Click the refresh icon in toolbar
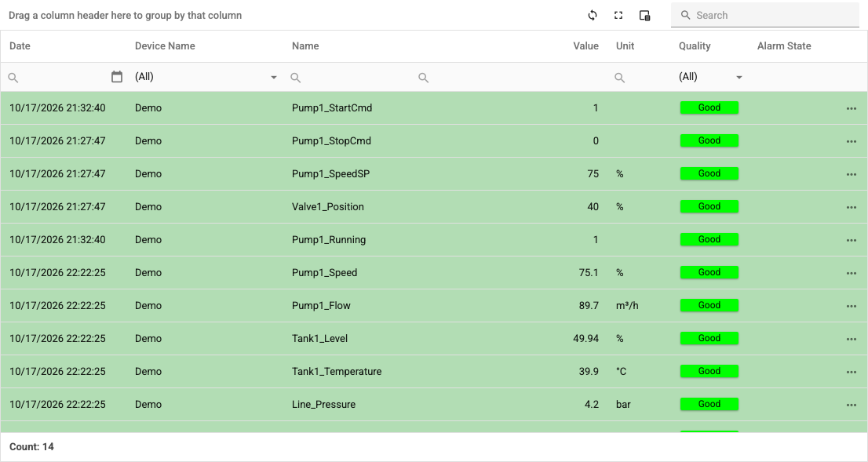The image size is (868, 462). pyautogui.click(x=593, y=16)
